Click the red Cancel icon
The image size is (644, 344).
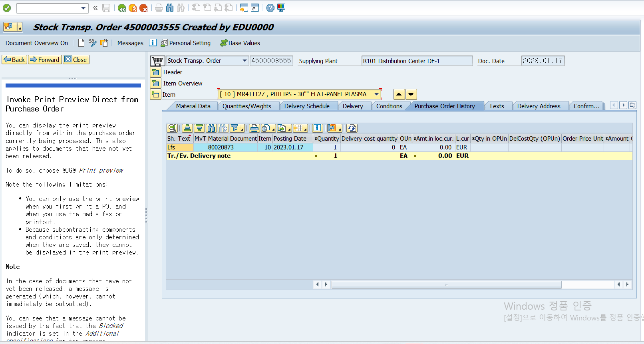click(x=143, y=8)
